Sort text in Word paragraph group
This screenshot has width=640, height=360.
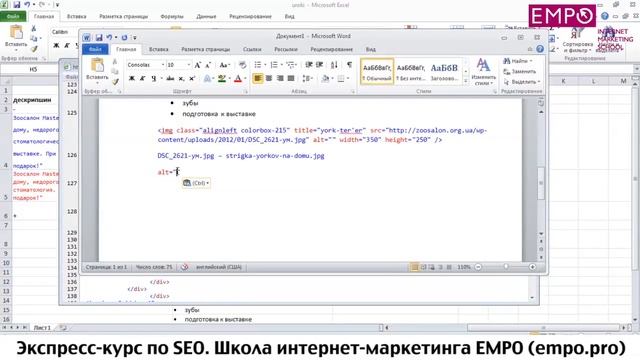coord(334,65)
